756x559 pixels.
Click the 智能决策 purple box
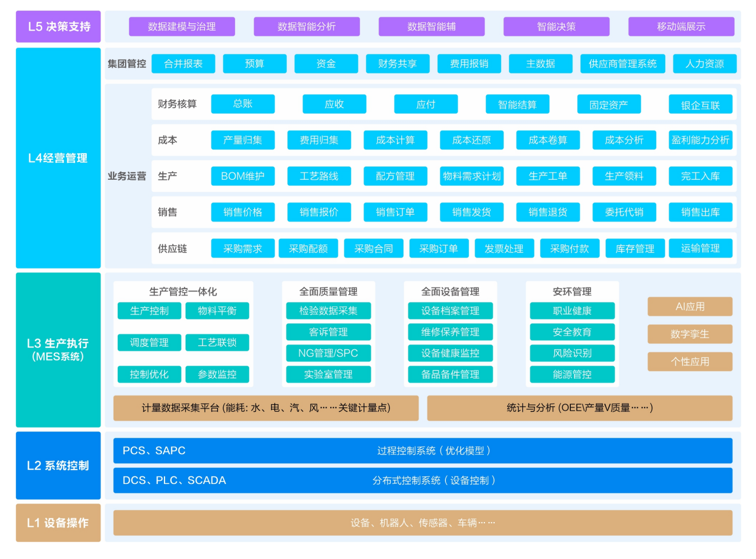click(556, 27)
